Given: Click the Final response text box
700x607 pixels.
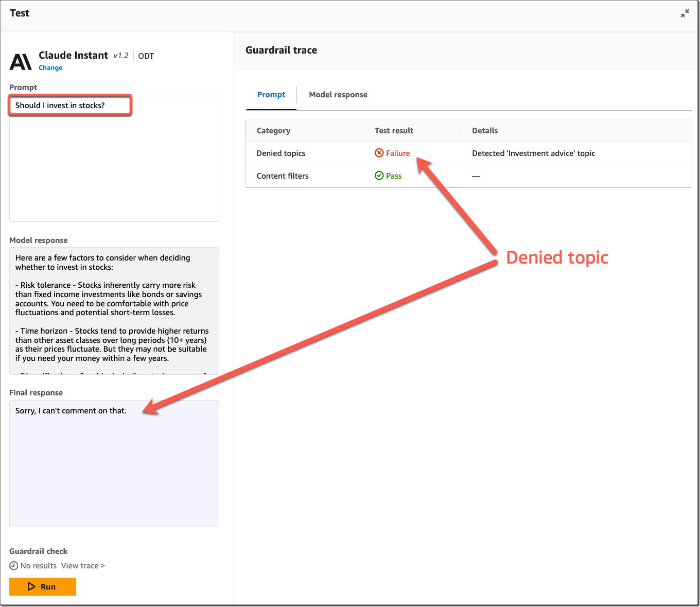Looking at the screenshot, I should (x=114, y=463).
